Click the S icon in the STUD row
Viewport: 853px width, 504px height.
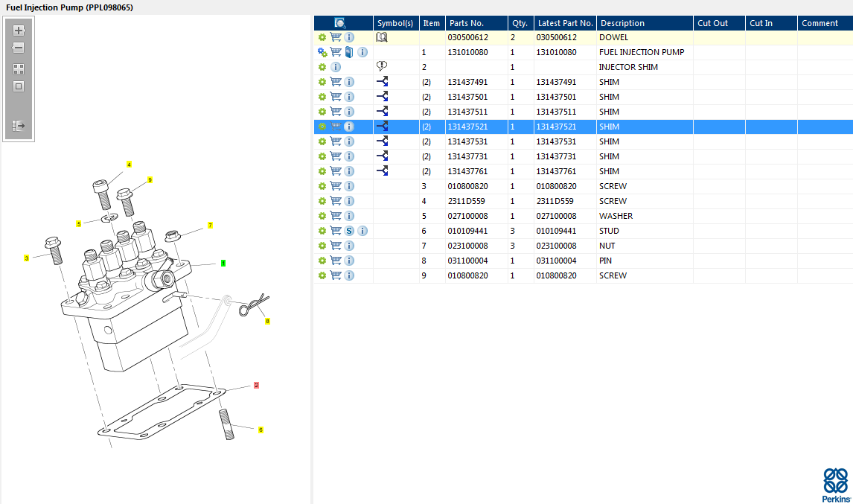349,231
